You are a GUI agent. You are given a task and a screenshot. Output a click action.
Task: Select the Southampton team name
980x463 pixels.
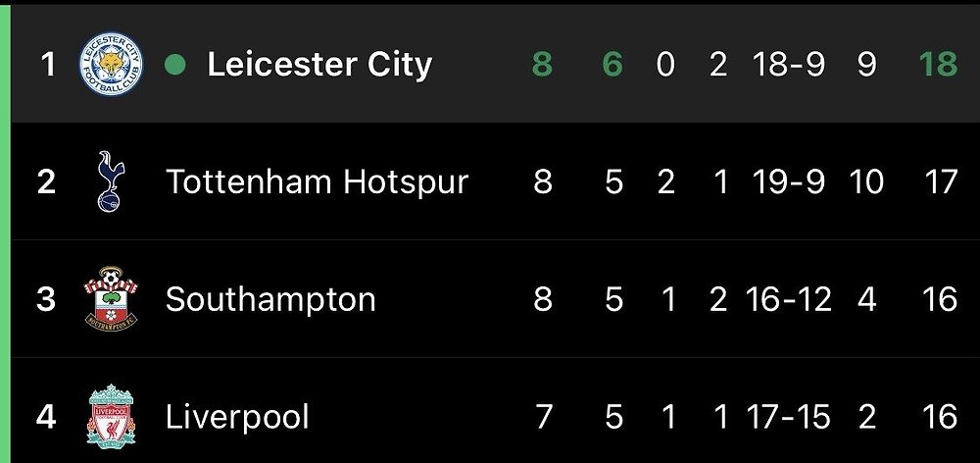tap(270, 299)
